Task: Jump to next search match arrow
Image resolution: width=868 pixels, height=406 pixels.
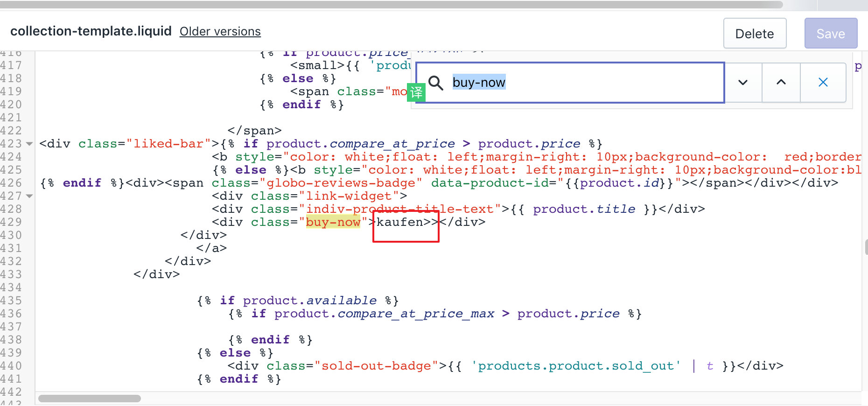Action: (x=743, y=83)
